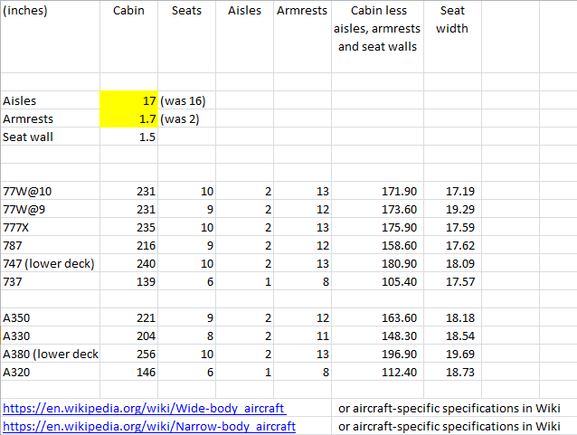Click the 'Armrests' column header cell
The height and width of the screenshot is (435, 577).
click(302, 36)
